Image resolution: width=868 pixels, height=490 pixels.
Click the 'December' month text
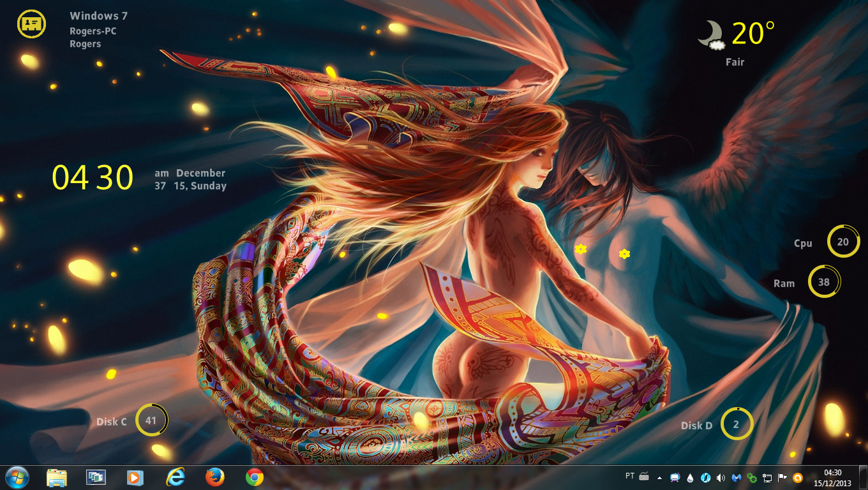(201, 173)
